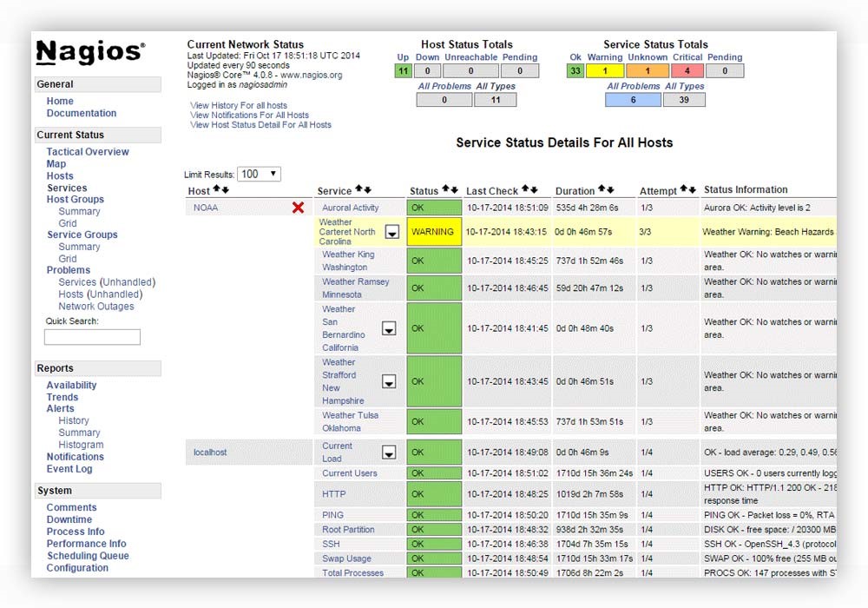Image resolution: width=868 pixels, height=608 pixels.
Task: Click View Notifications For All Hosts link
Action: tap(249, 116)
